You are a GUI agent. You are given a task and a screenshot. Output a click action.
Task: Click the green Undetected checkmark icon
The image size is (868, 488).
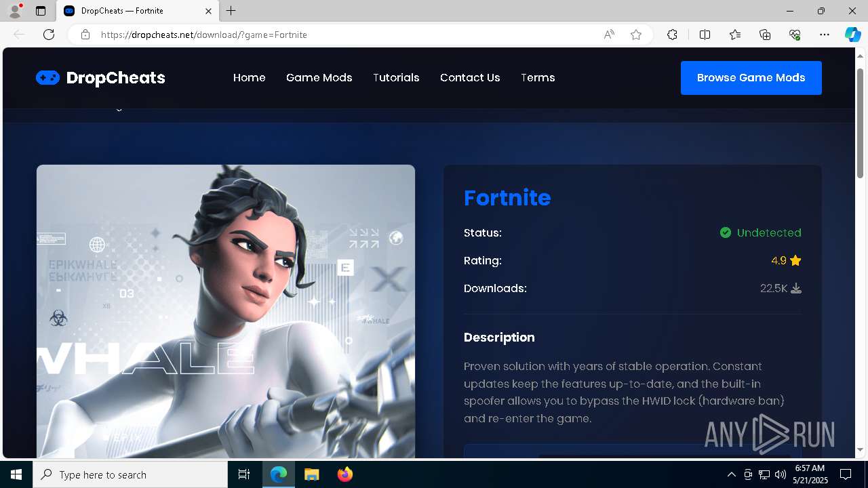726,232
